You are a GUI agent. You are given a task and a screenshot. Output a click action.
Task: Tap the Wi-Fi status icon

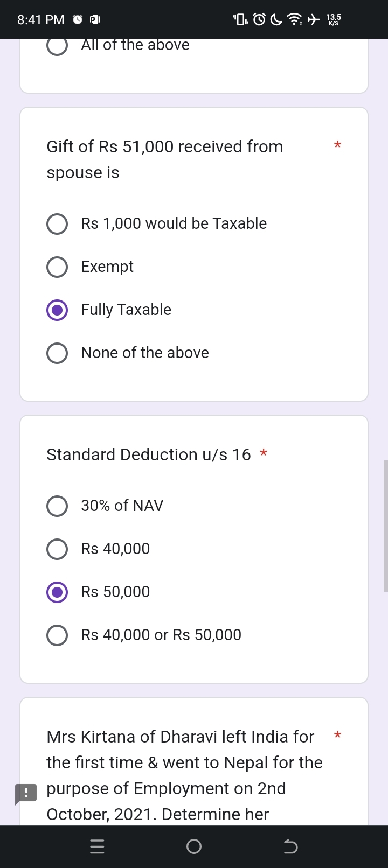click(x=294, y=20)
